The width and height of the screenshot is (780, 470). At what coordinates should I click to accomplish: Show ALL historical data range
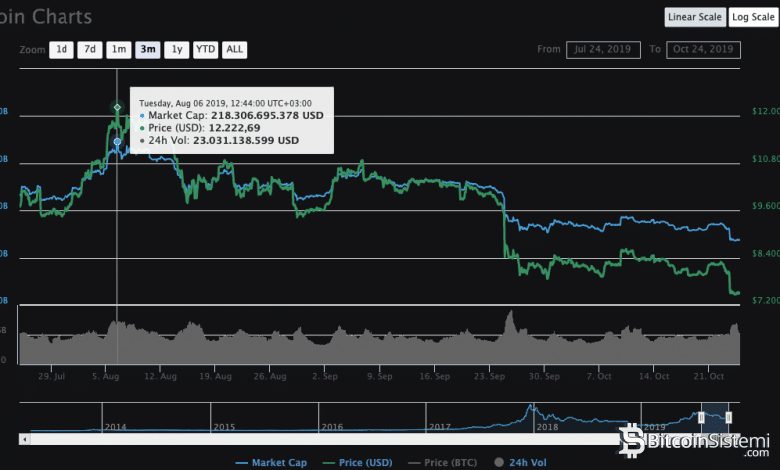(x=234, y=49)
